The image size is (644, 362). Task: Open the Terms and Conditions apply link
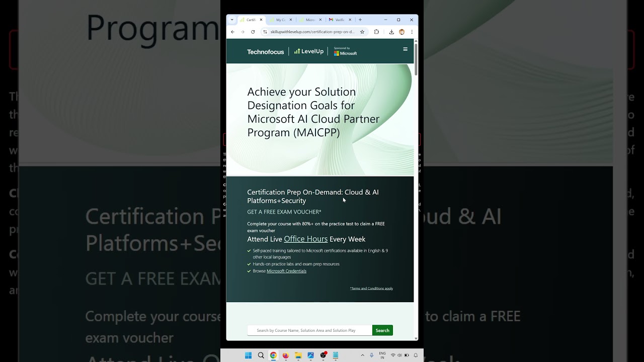point(371,289)
